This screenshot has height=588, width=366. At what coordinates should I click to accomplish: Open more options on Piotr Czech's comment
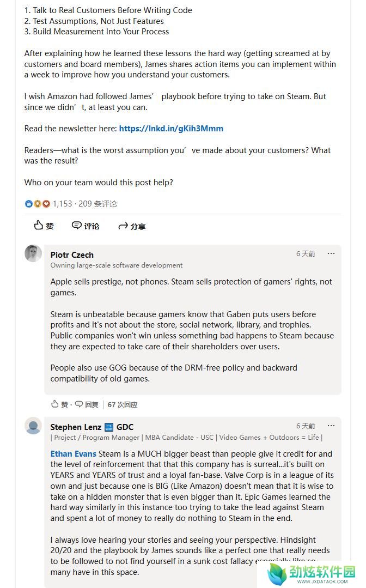[331, 254]
